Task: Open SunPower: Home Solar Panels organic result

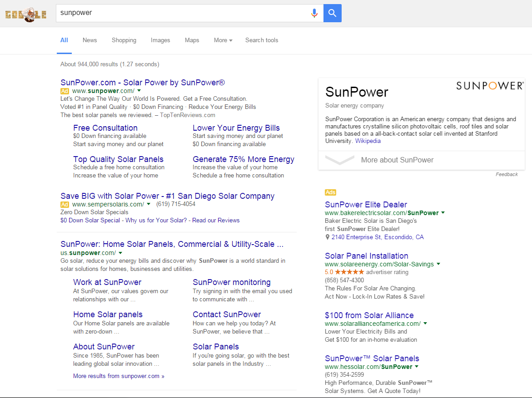Action: coord(172,244)
